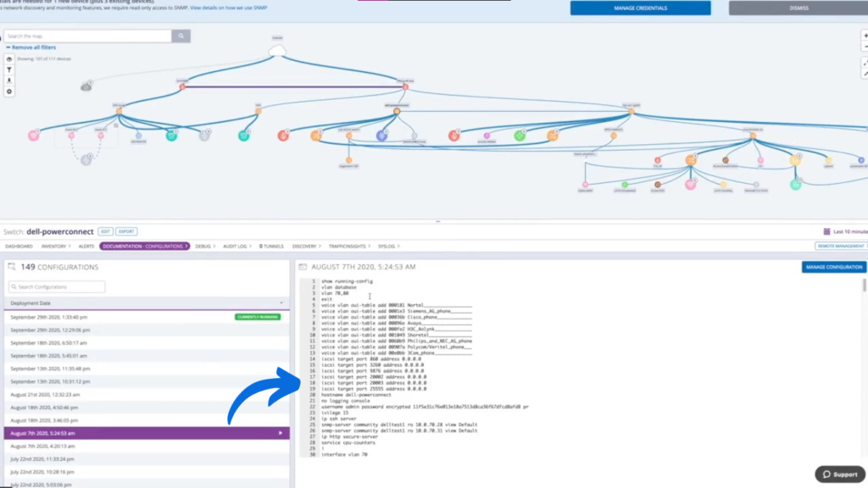Click the config viewer vertical scrollbar

[864, 286]
